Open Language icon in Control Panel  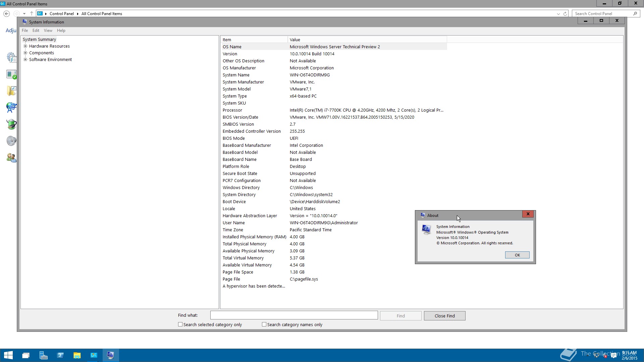coord(11,108)
